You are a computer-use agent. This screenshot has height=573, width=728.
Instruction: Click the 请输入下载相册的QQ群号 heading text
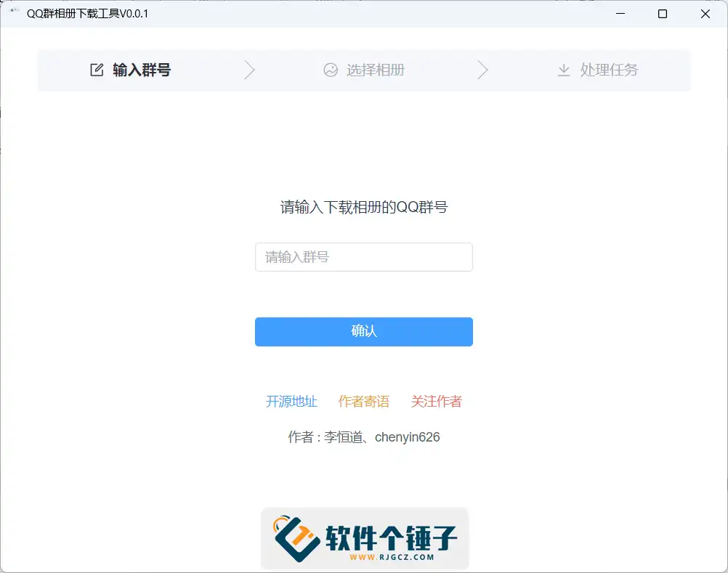[364, 207]
